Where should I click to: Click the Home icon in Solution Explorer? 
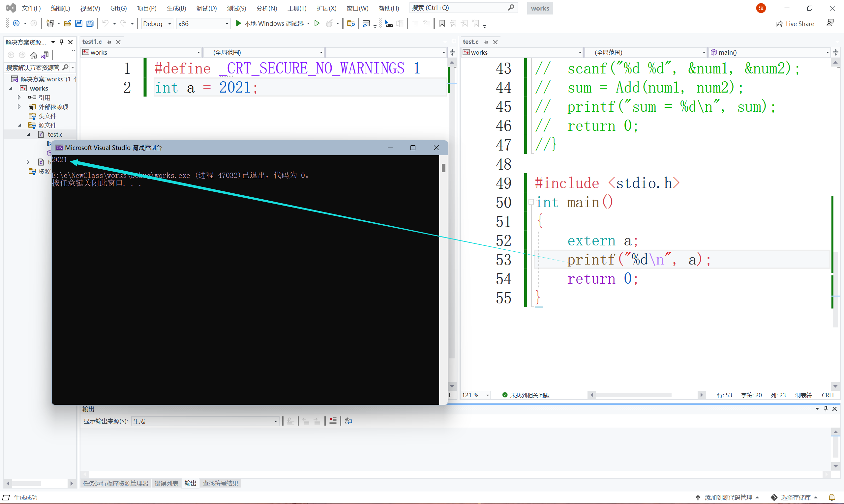33,55
